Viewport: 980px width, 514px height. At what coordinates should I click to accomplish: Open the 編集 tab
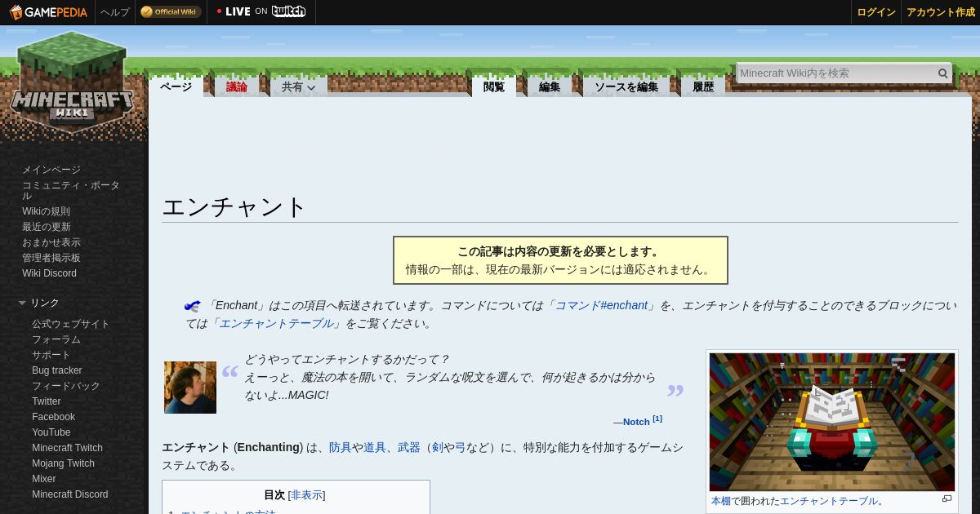(550, 86)
